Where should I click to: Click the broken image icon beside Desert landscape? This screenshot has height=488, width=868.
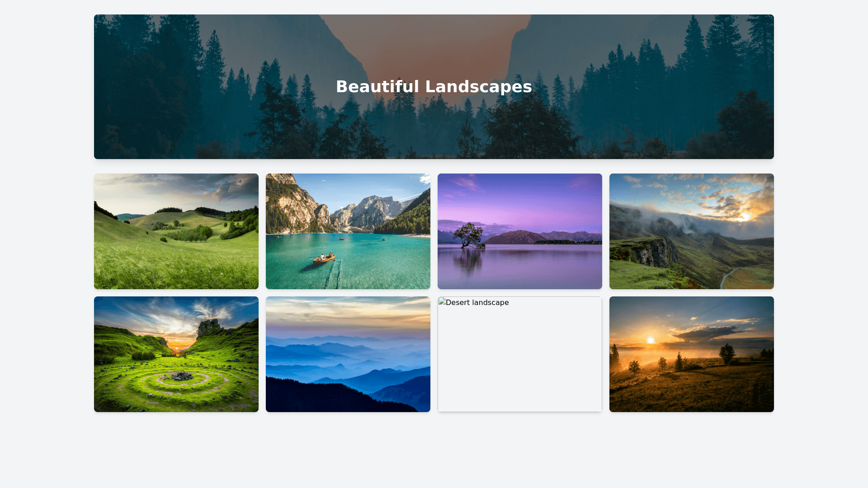442,302
